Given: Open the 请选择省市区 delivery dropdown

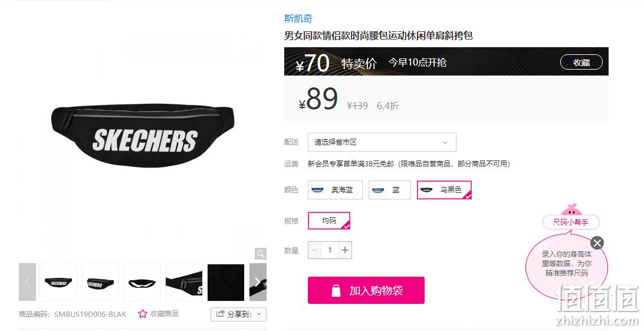Looking at the screenshot, I should [x=382, y=142].
